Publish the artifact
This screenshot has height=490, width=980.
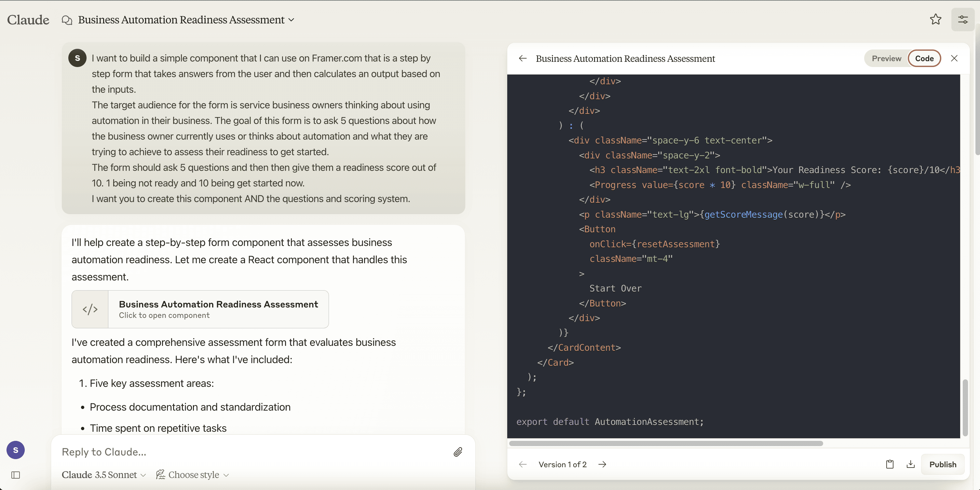point(942,464)
